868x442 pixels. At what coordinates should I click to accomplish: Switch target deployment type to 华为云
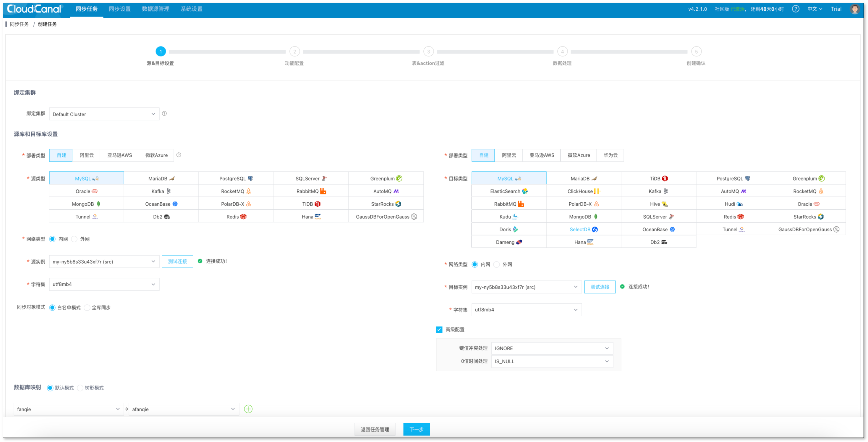[x=610, y=155]
